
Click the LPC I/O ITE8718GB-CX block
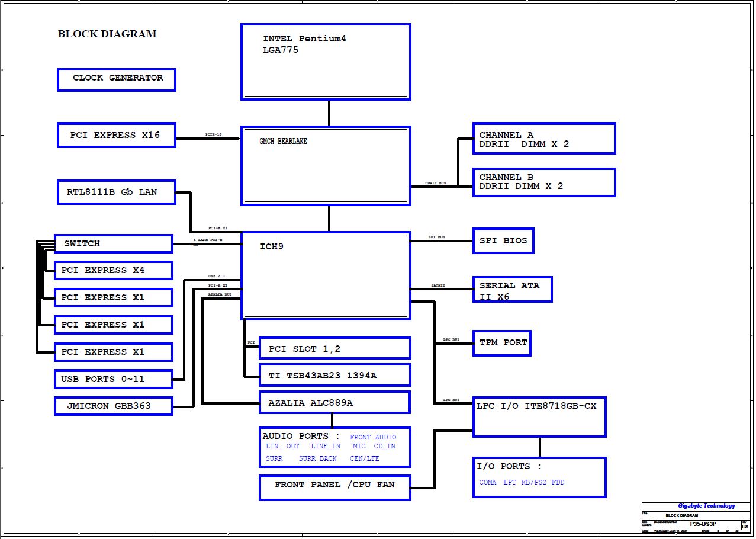coord(539,417)
